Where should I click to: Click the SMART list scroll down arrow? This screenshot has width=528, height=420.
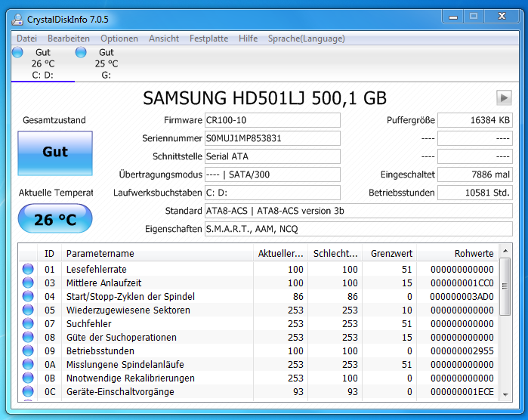click(x=505, y=394)
